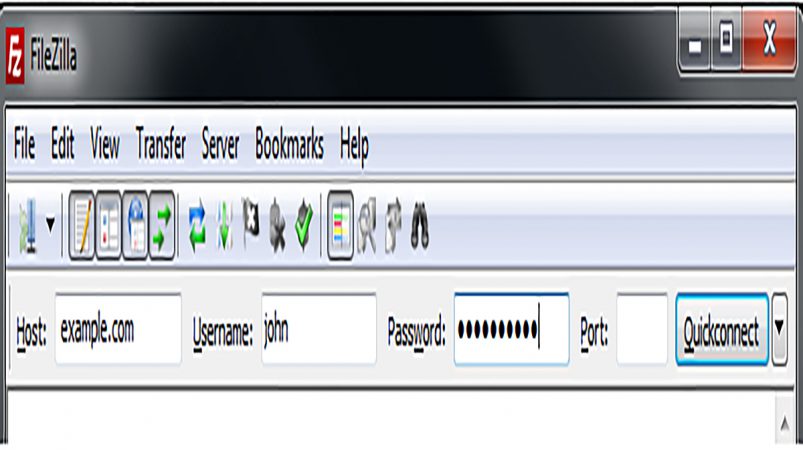
Task: Maximize the FileZilla window
Action: point(726,42)
